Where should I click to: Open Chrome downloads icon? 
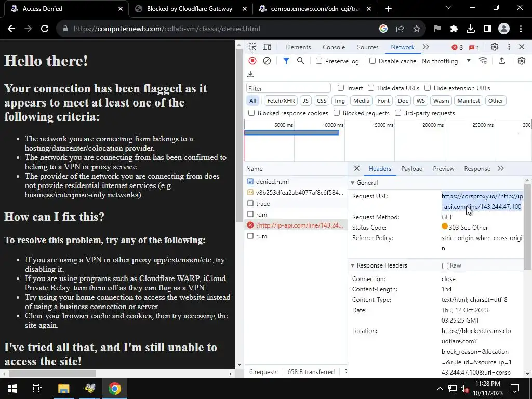(471, 29)
